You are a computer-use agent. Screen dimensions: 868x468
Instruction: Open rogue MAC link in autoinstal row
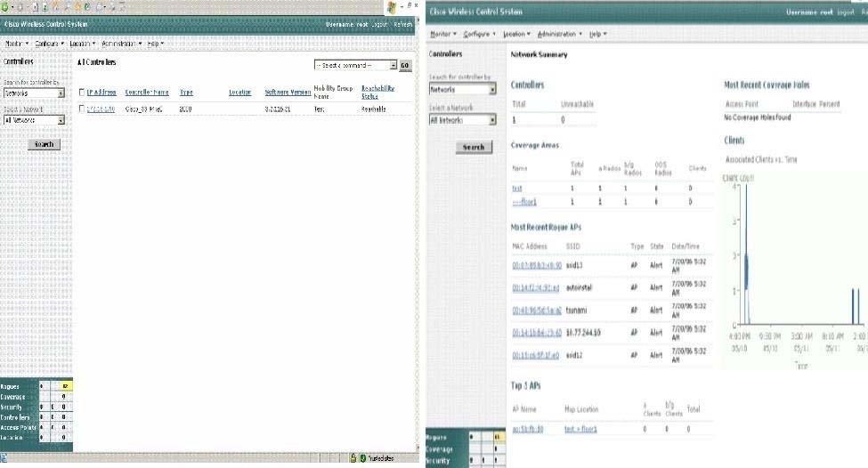[x=536, y=288]
